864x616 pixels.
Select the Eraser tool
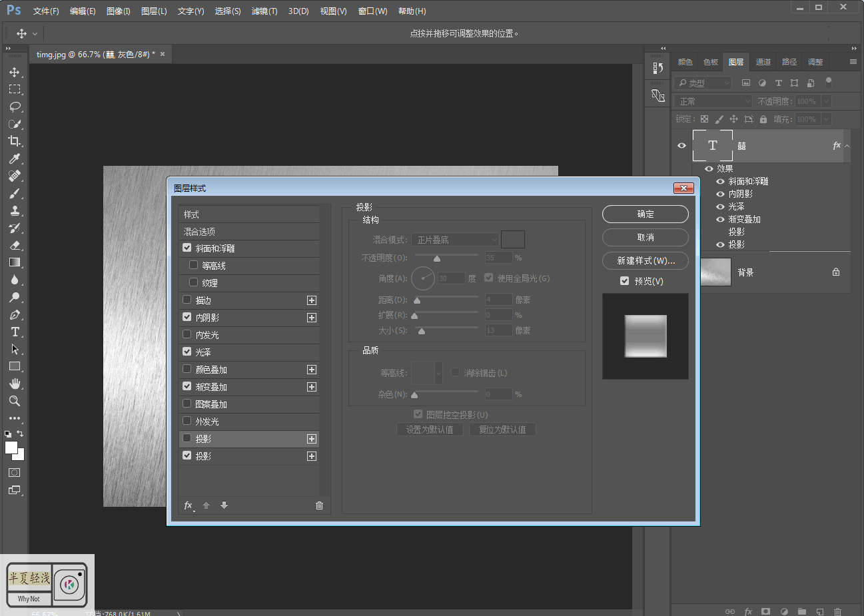pos(15,245)
